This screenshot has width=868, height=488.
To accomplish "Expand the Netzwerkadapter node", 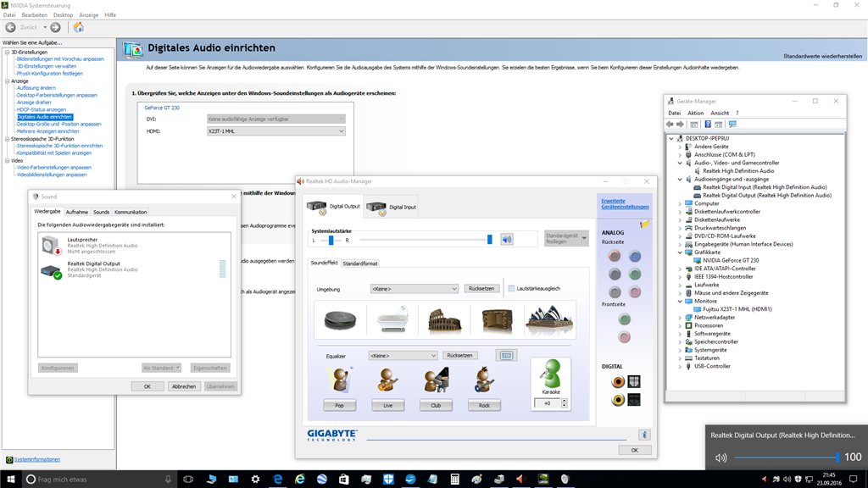I will tap(680, 318).
